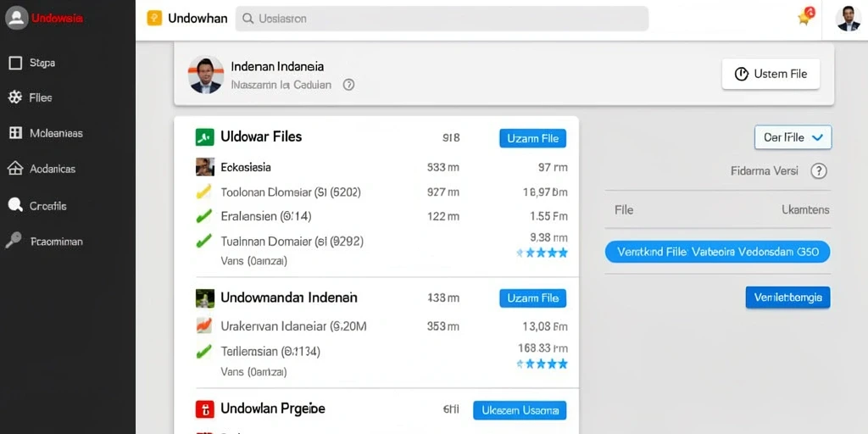Screen dimensions: 868x434
Task: Click yellow check beside Toolonan Dlomaiar
Action: (x=203, y=192)
